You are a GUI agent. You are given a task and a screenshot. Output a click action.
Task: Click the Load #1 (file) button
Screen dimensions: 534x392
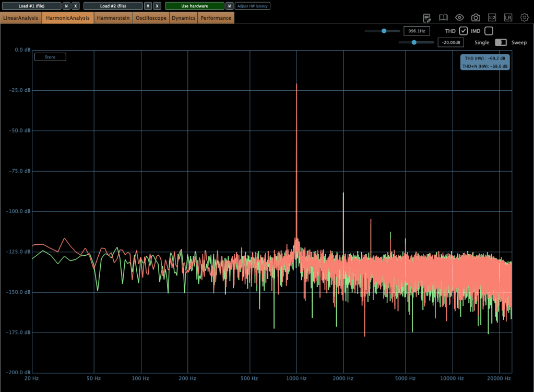[31, 6]
